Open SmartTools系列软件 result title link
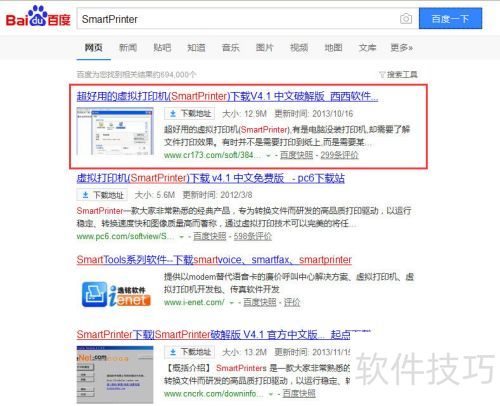This screenshot has width=500, height=406. pyautogui.click(x=214, y=260)
